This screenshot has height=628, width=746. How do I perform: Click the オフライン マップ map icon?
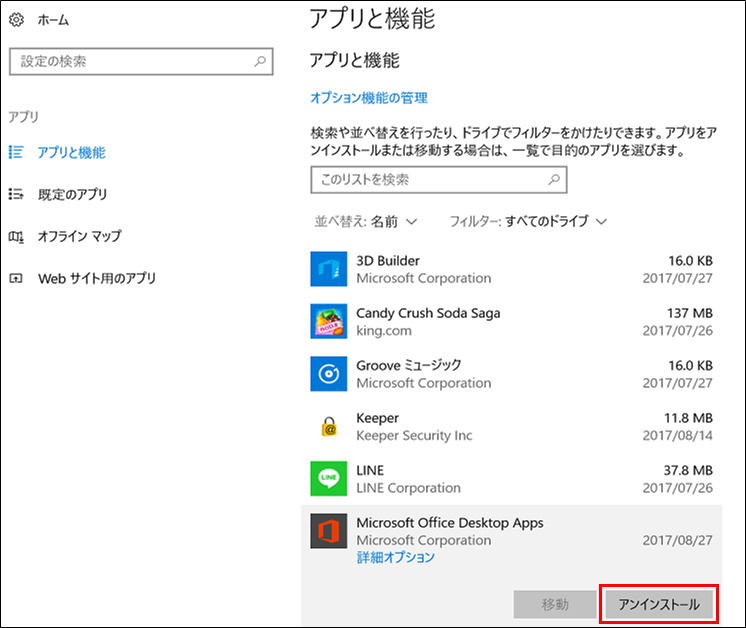[x=16, y=236]
